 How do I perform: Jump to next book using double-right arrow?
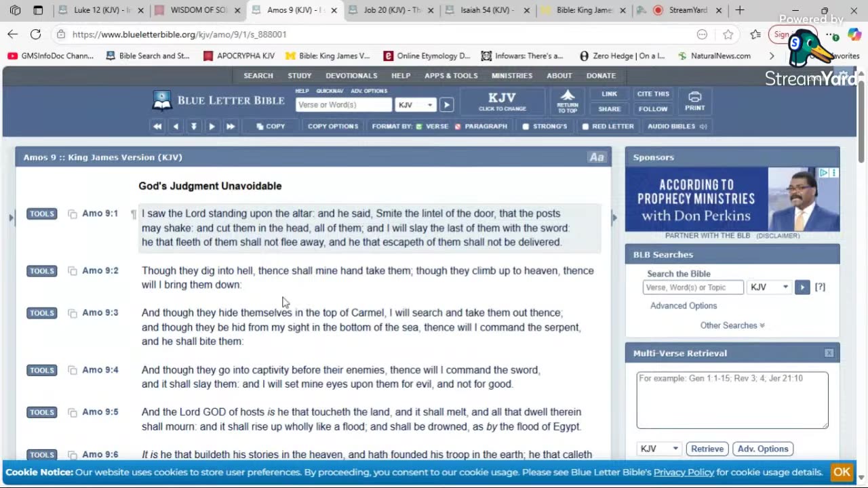[x=231, y=126]
